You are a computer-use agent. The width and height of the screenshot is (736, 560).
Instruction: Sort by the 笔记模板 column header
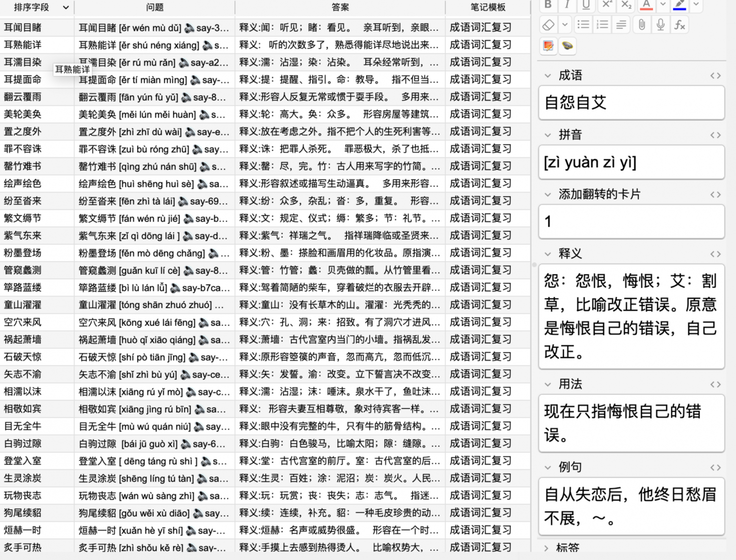click(488, 7)
